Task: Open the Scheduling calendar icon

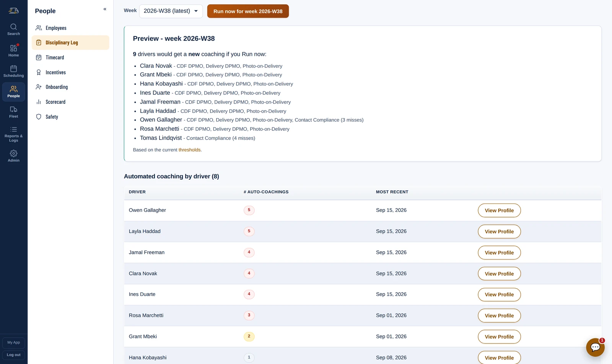Action: [x=13, y=71]
